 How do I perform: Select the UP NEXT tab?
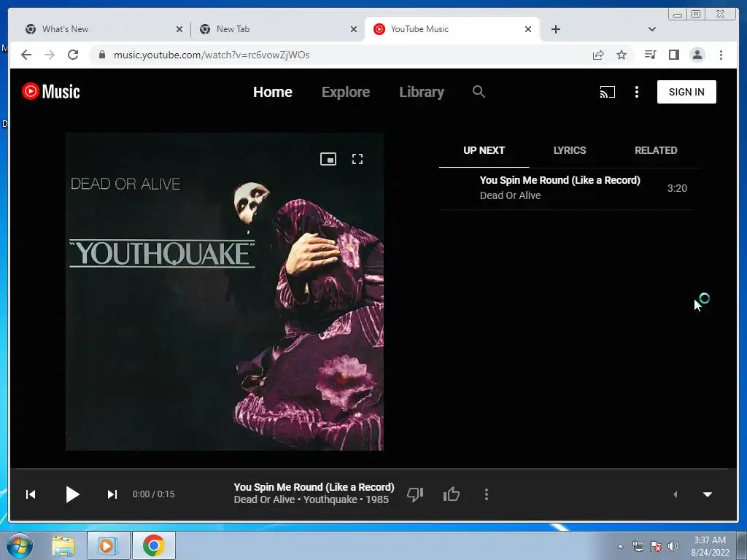484,150
